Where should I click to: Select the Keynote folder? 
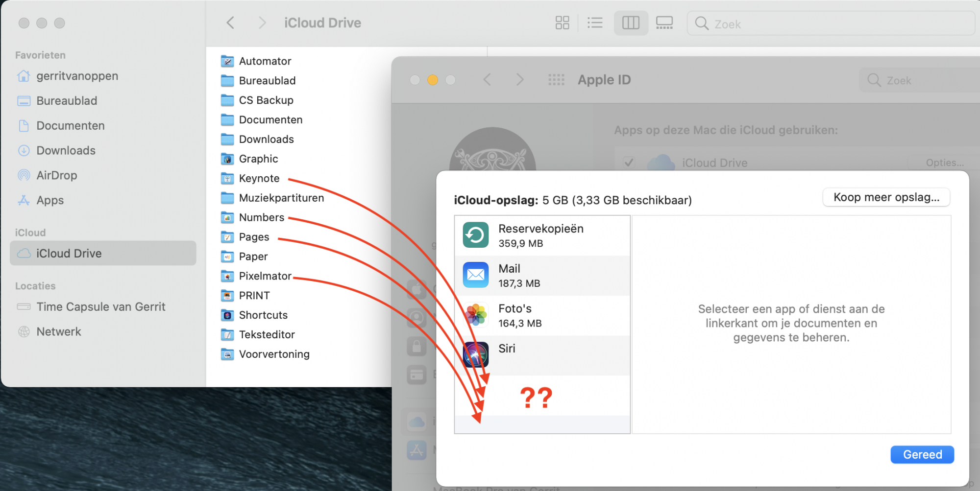(250, 178)
